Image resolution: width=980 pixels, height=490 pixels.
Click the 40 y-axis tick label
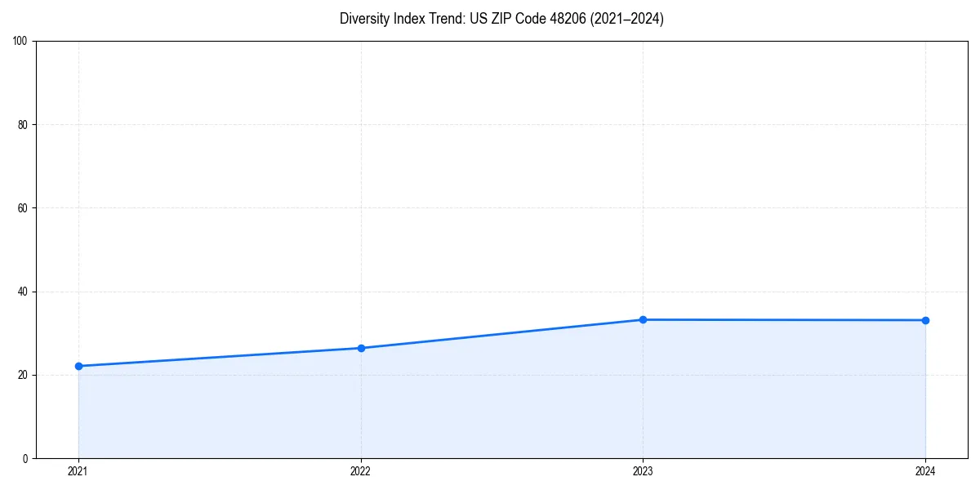click(x=22, y=290)
